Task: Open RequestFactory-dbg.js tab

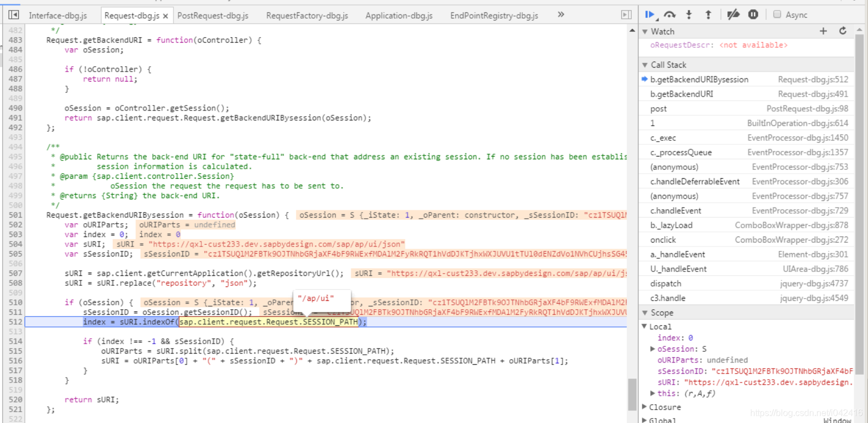Action: click(307, 16)
